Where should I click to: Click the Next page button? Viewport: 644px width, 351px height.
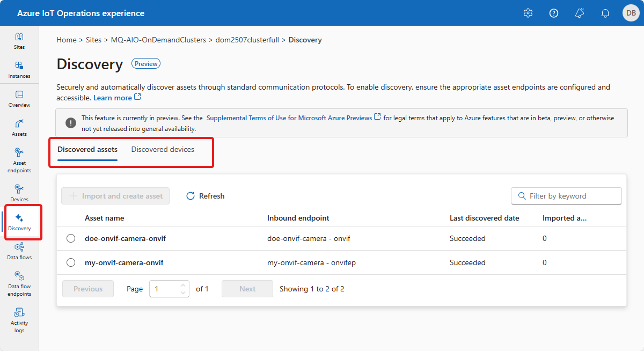click(247, 289)
